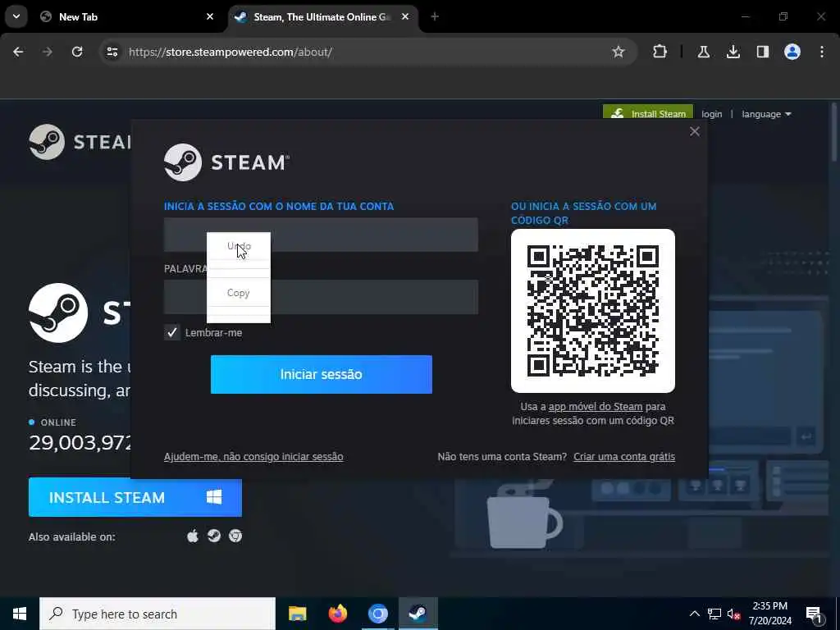Open site information icon in address bar
840x630 pixels.
(x=112, y=52)
